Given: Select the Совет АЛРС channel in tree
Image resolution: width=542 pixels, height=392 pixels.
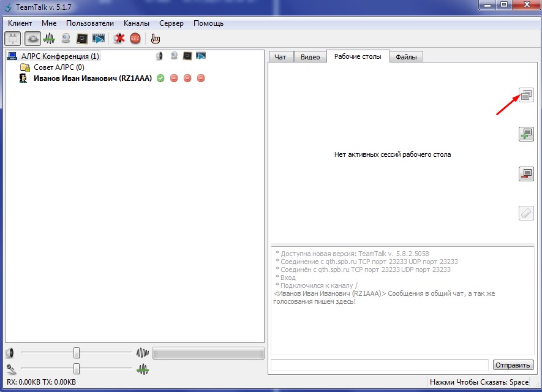Looking at the screenshot, I should [x=59, y=67].
